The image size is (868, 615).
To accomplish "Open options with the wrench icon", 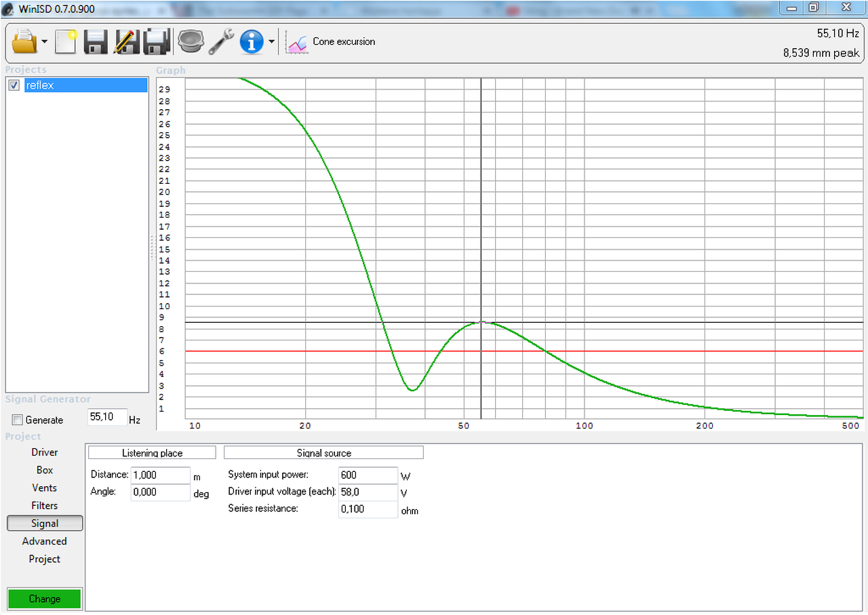I will pos(220,42).
